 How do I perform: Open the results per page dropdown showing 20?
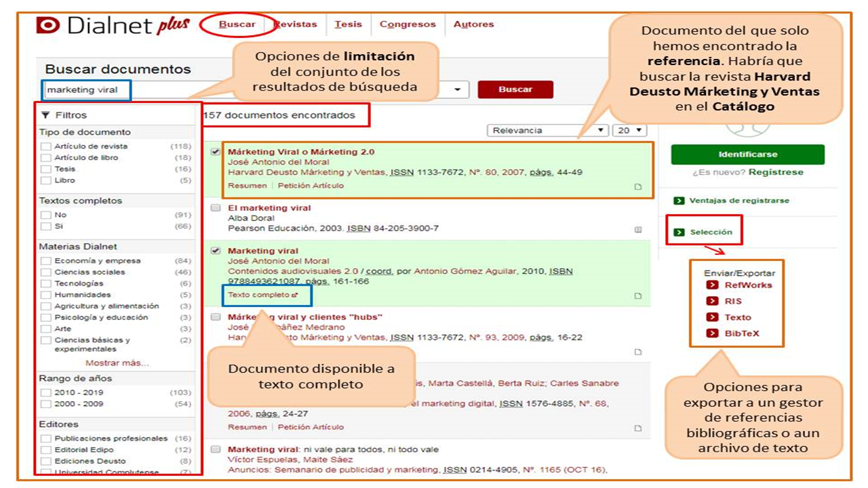click(x=629, y=130)
